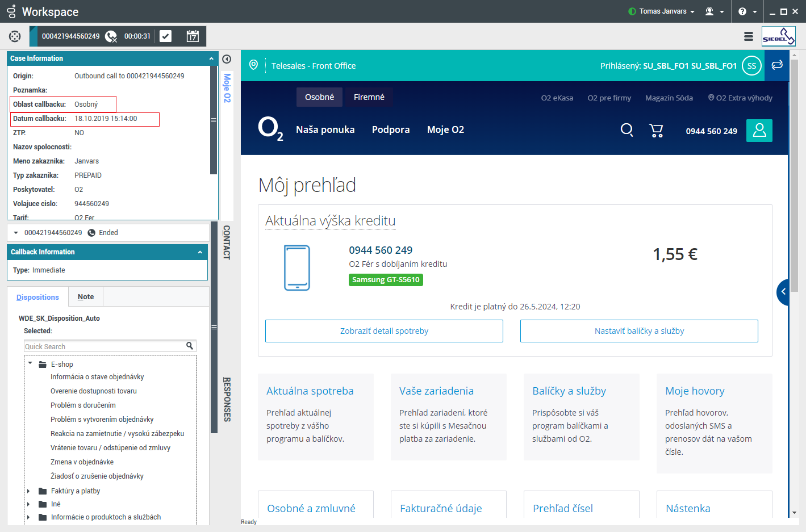Click the location pin icon
The width and height of the screenshot is (806, 532).
click(254, 65)
